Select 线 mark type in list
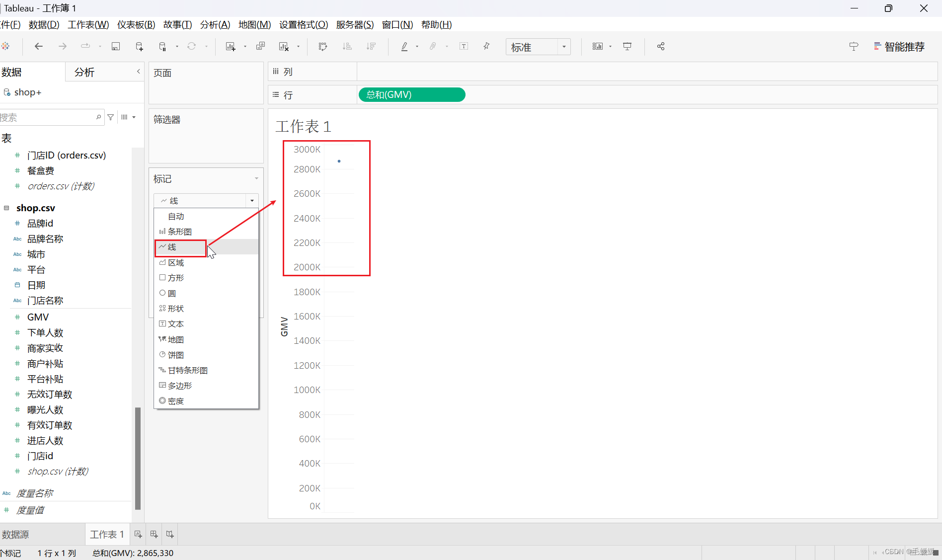The image size is (942, 560). (206, 247)
